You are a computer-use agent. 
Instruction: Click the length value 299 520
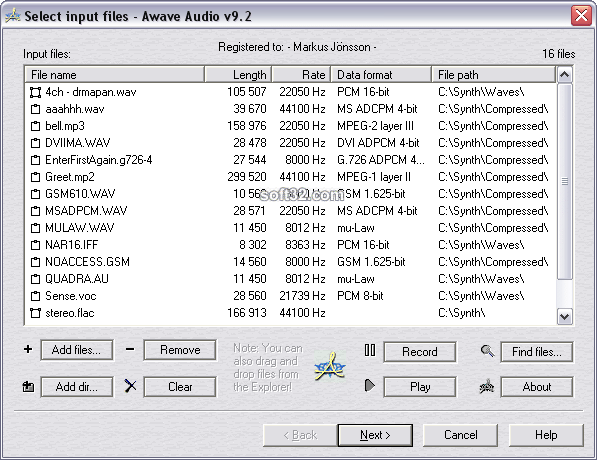click(x=247, y=177)
